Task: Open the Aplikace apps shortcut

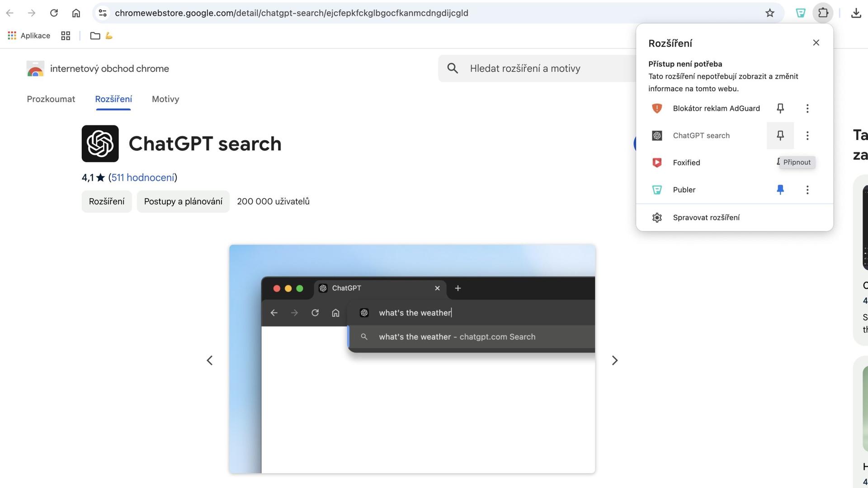Action: point(29,36)
